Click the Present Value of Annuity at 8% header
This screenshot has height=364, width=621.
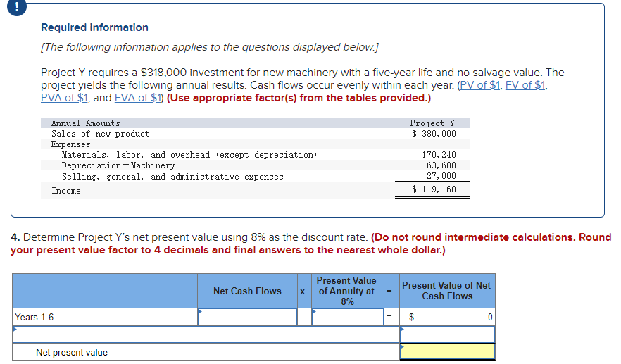[347, 291]
